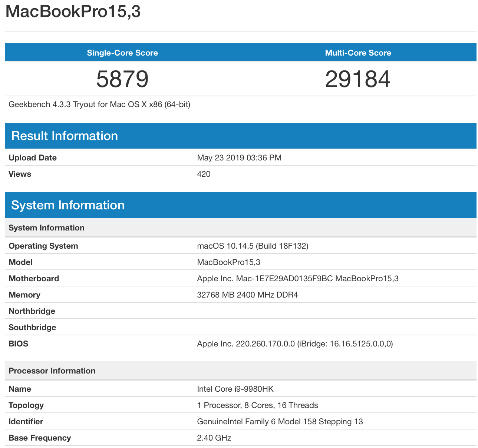Click the MacBookPro15,3 page title heading

coord(73,11)
